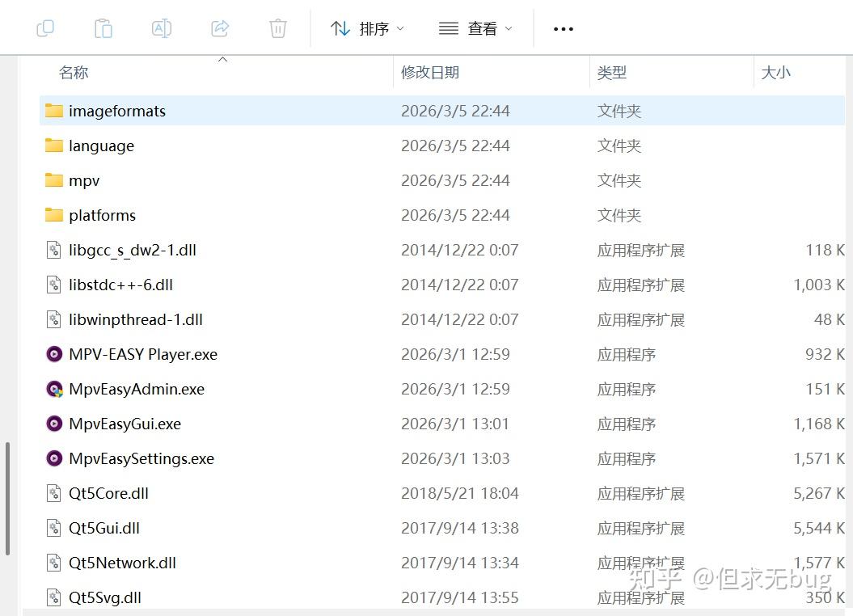Select file name MpvEasyAdmin.exe

137,390
